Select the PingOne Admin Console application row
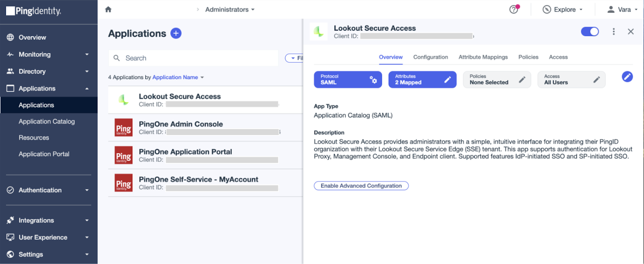 point(205,128)
